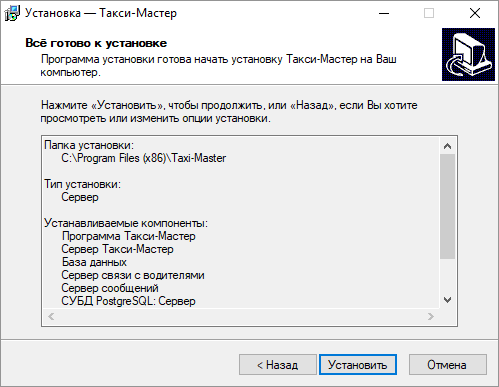Click the «СУБД PostgreSQL: Сервер» line
This screenshot has height=387, width=499.
(129, 301)
